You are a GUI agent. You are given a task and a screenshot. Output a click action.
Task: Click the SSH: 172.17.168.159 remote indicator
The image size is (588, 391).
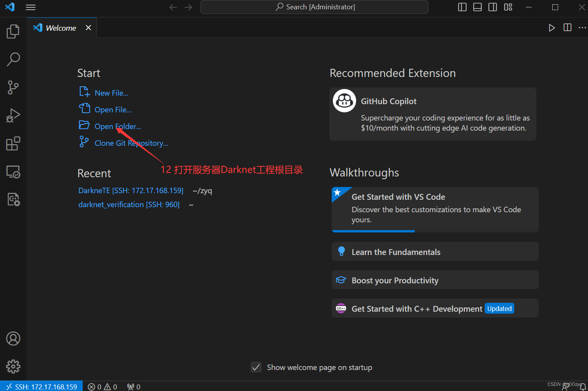(42, 386)
